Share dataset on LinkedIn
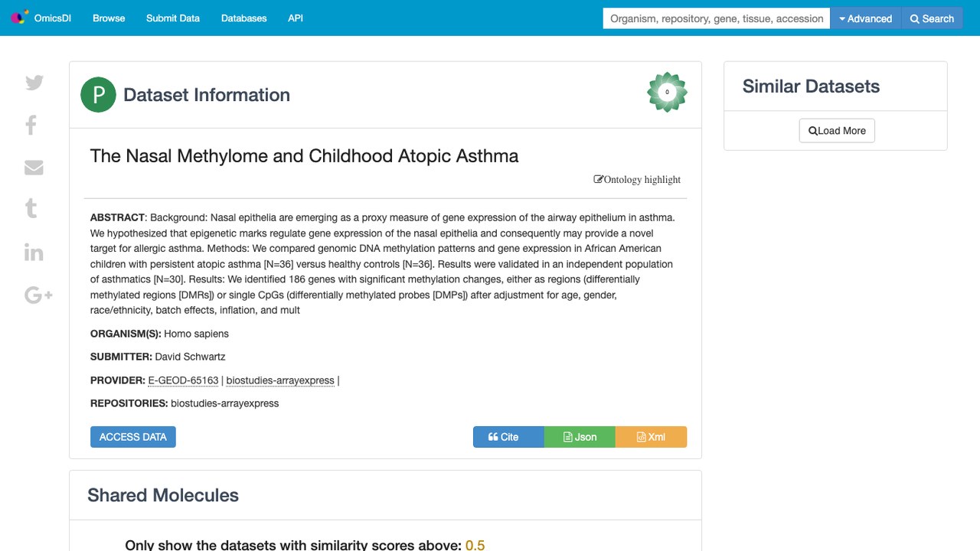980x551 pixels. click(34, 253)
